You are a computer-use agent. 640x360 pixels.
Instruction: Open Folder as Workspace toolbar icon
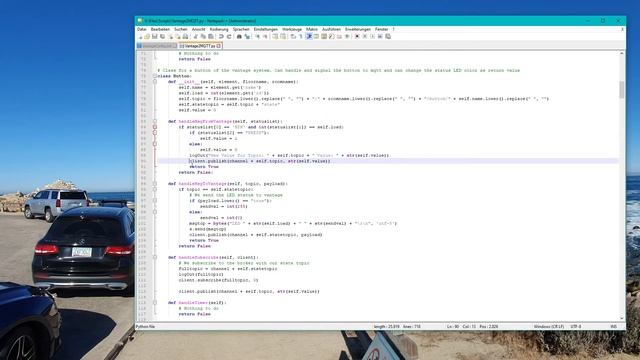pyautogui.click(x=339, y=36)
